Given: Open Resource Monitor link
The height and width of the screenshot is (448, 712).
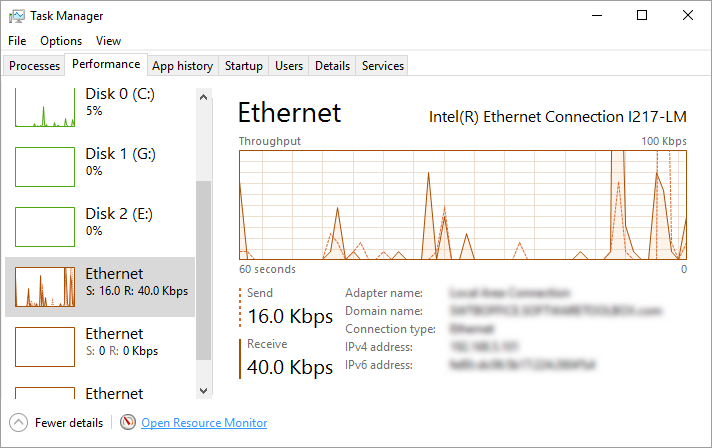Looking at the screenshot, I should 204,423.
